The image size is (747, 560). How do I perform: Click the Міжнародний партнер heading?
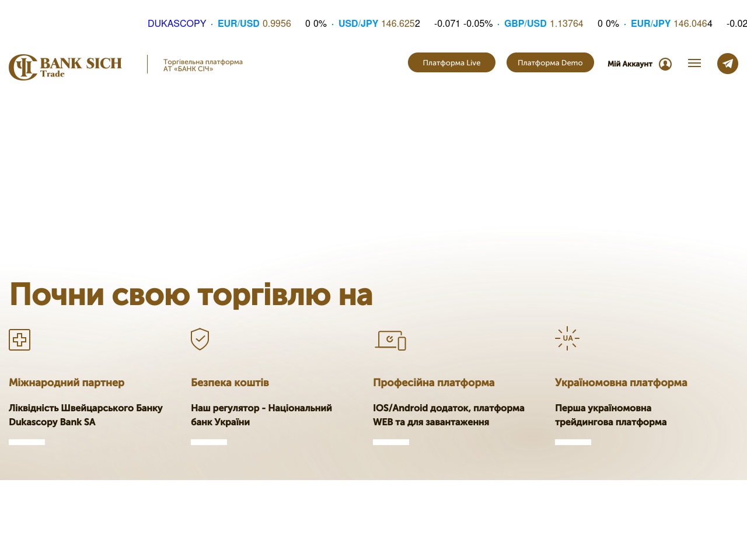tap(67, 383)
